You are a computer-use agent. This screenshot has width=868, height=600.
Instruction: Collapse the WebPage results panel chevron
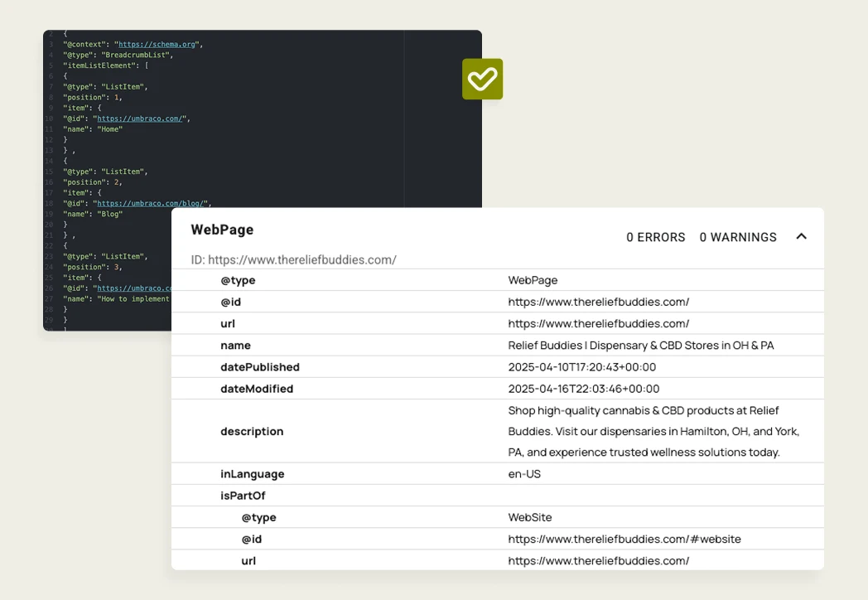pyautogui.click(x=801, y=236)
